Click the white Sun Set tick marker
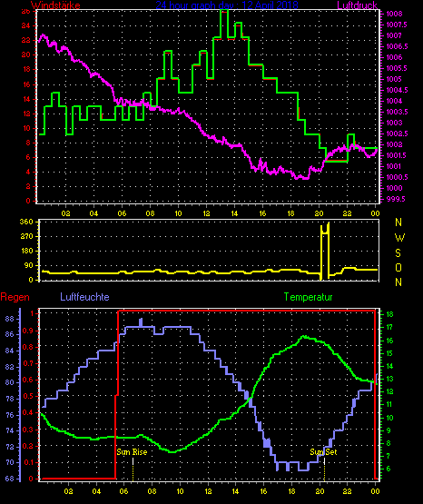Image resolution: width=423 pixels, height=504 pixels. coord(324,461)
